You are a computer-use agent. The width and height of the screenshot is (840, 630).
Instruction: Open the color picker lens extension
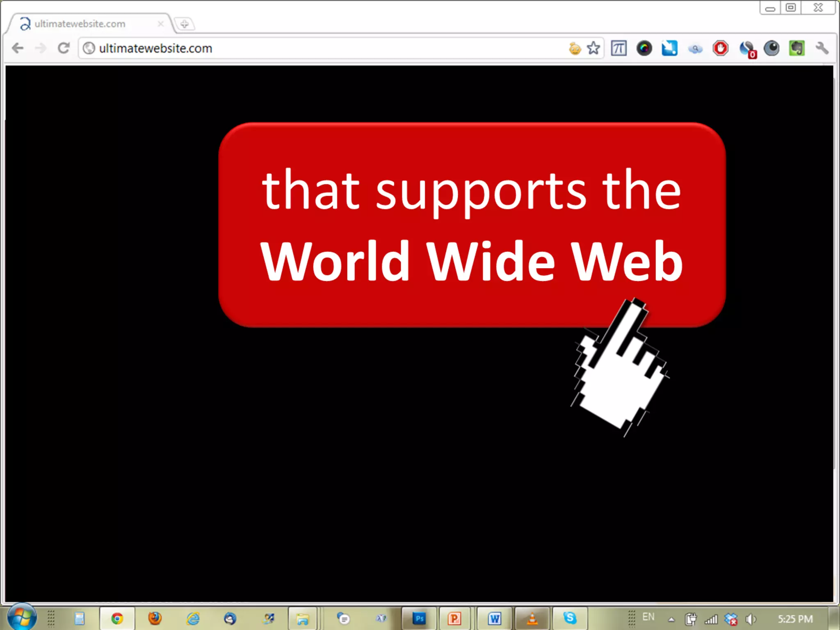(x=644, y=48)
